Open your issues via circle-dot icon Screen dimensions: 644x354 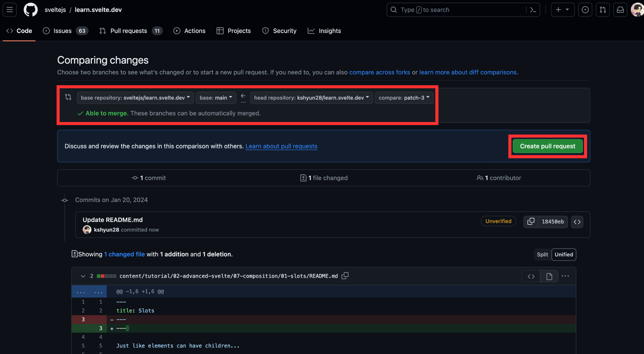tap(586, 10)
